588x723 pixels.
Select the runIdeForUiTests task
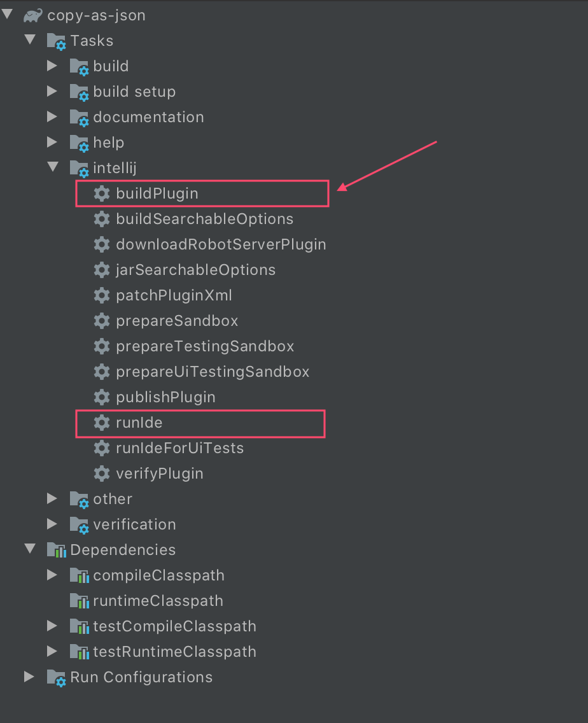[179, 448]
